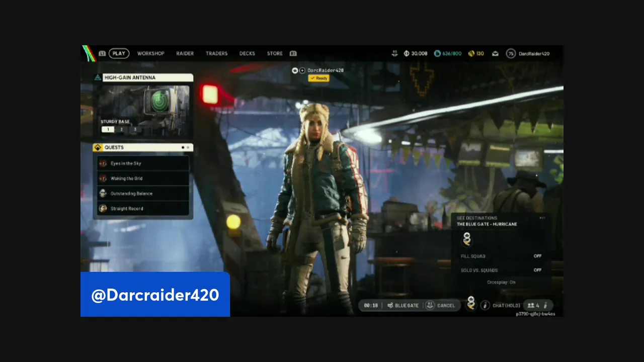
Task: Click the session code p3790-qj8cj-bw4ns
Action: click(535, 314)
